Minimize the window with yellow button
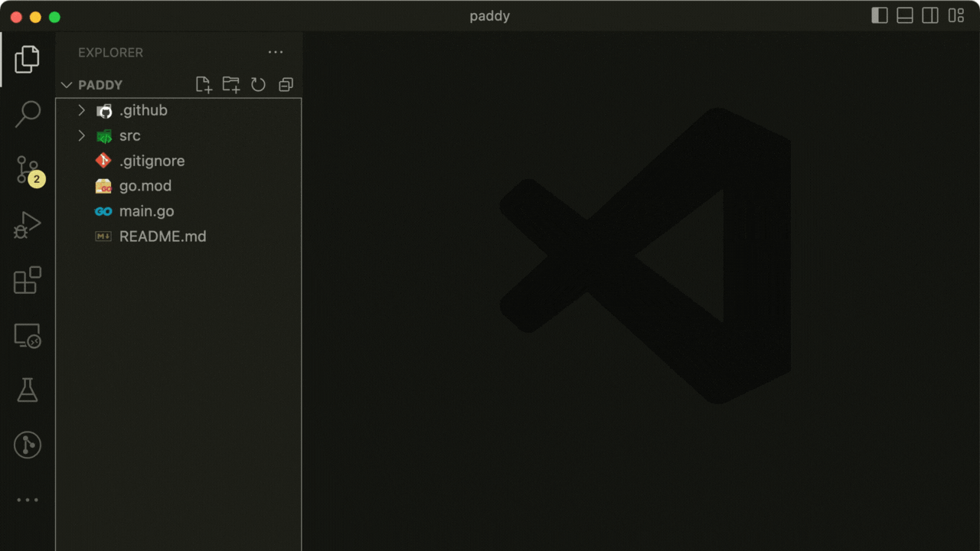The width and height of the screenshot is (980, 551). click(x=35, y=17)
